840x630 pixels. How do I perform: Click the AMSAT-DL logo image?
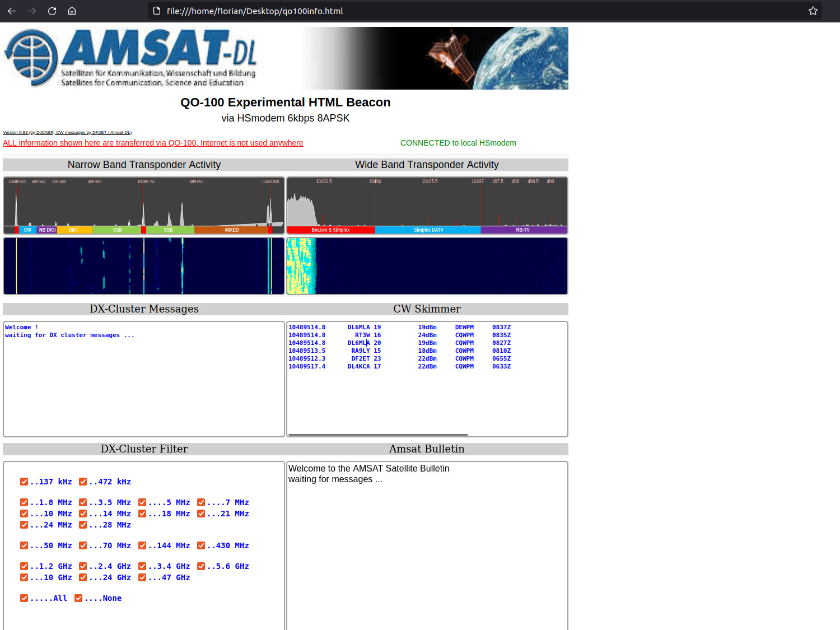click(x=130, y=58)
